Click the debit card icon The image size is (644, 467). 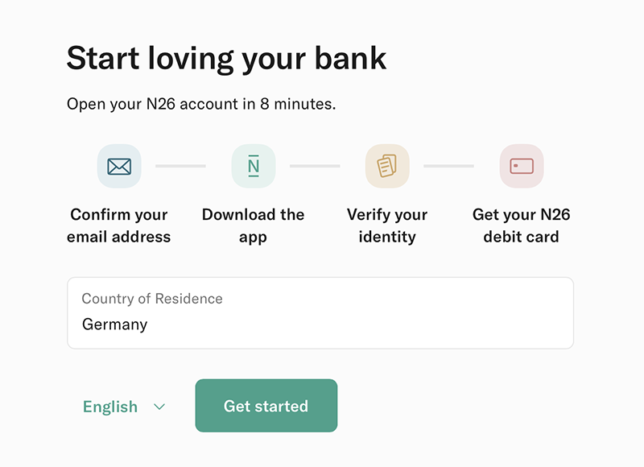pyautogui.click(x=522, y=166)
